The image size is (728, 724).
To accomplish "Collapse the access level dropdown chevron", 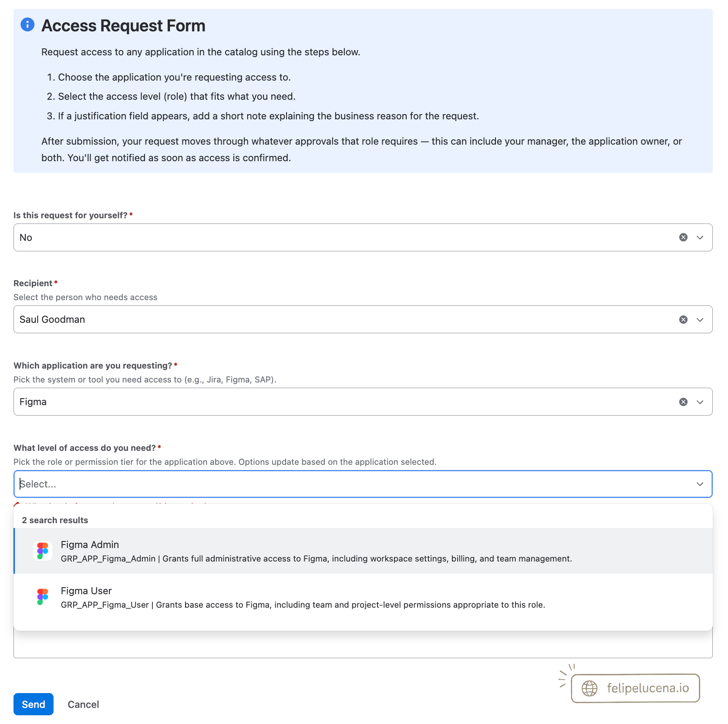I will click(700, 484).
